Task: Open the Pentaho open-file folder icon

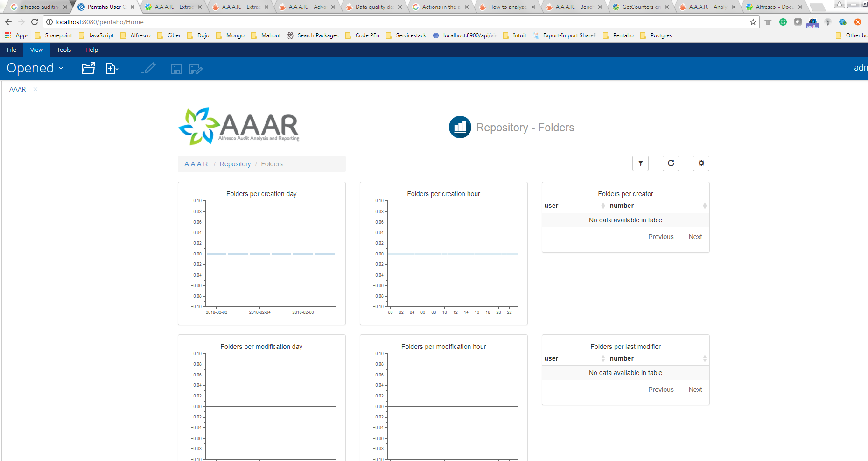Action: 88,68
